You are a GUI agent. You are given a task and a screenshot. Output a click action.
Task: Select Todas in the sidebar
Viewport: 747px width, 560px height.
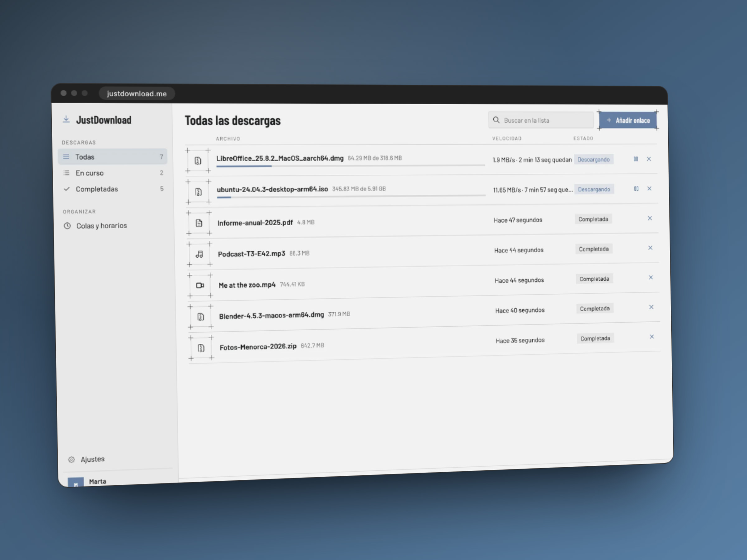(x=112, y=156)
